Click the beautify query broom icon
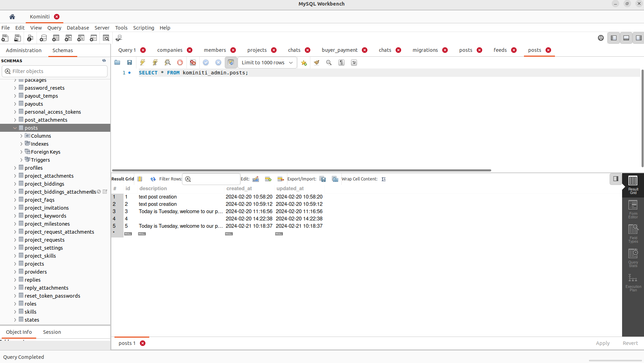Viewport: 644px width, 363px height. coord(316,63)
